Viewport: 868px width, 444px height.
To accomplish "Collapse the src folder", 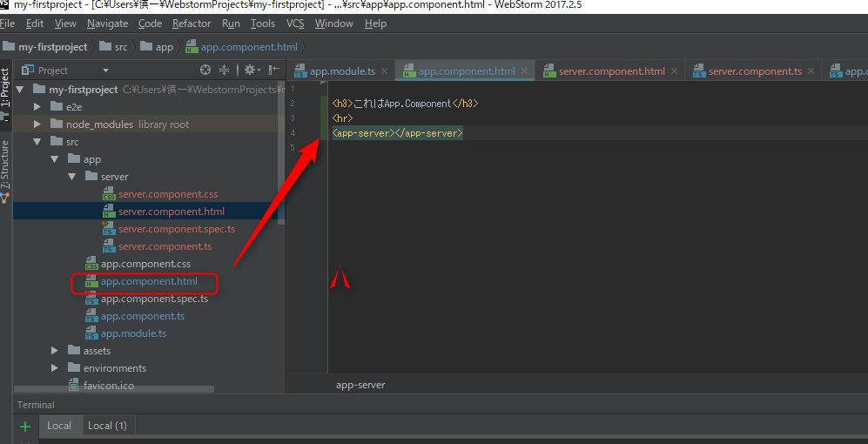I will click(37, 142).
